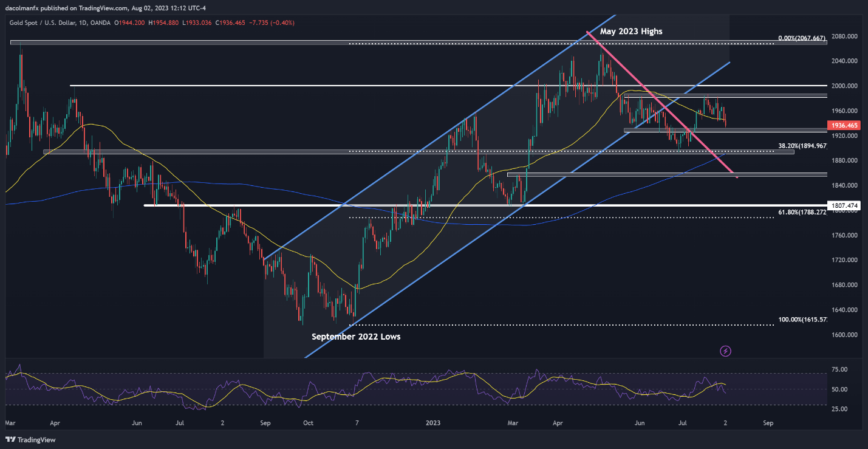The height and width of the screenshot is (449, 868).
Task: Click the 0.00%(2067.667) Fibonacci label
Action: coord(802,38)
